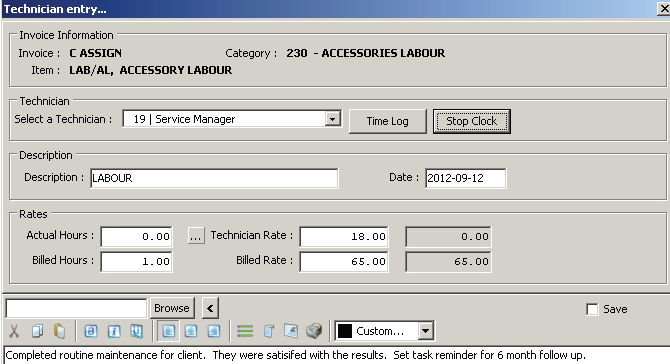
Task: Click the blue note page icon in toolbar
Action: (x=268, y=331)
